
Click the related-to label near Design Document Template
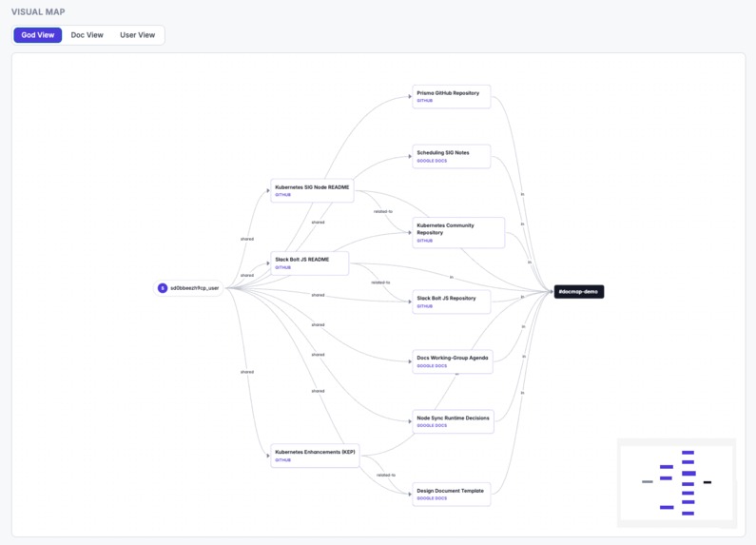tap(386, 475)
